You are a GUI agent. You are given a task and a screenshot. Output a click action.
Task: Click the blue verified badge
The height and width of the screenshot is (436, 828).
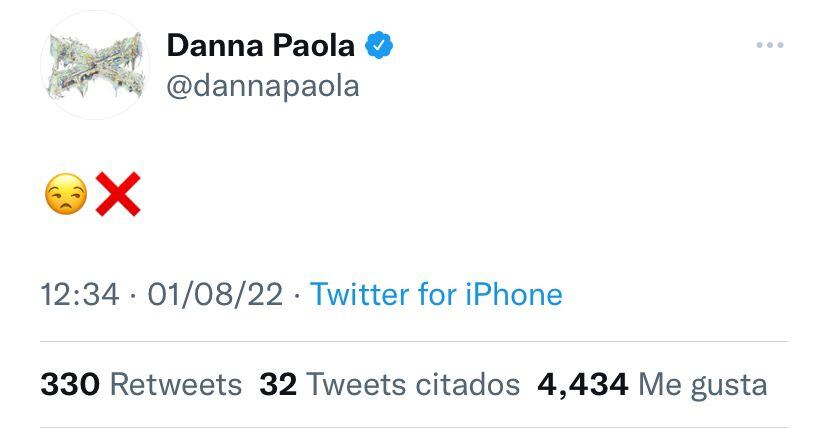pyautogui.click(x=378, y=45)
